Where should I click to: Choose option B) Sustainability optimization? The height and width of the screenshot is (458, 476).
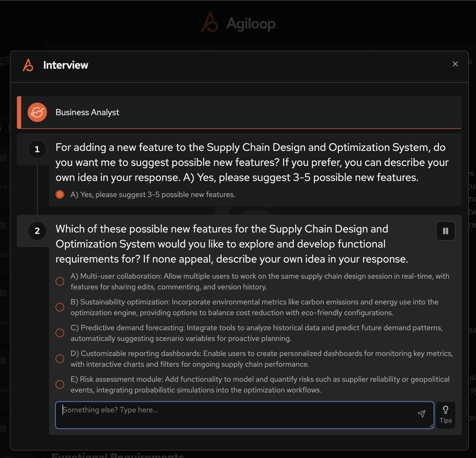pos(60,307)
